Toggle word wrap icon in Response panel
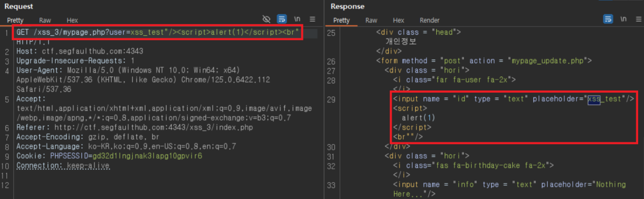This screenshot has width=644, height=199. click(608, 19)
